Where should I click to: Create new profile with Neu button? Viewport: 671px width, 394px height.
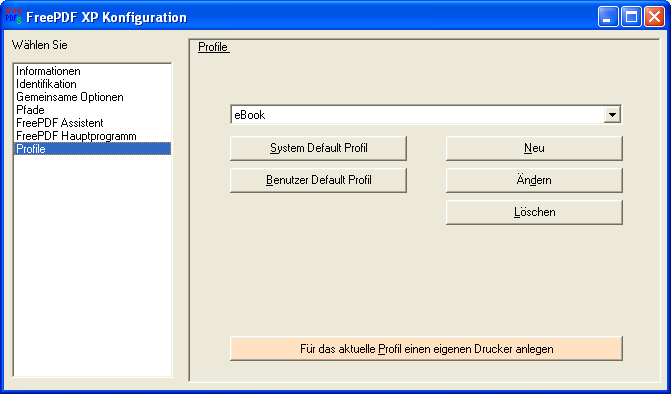point(534,148)
